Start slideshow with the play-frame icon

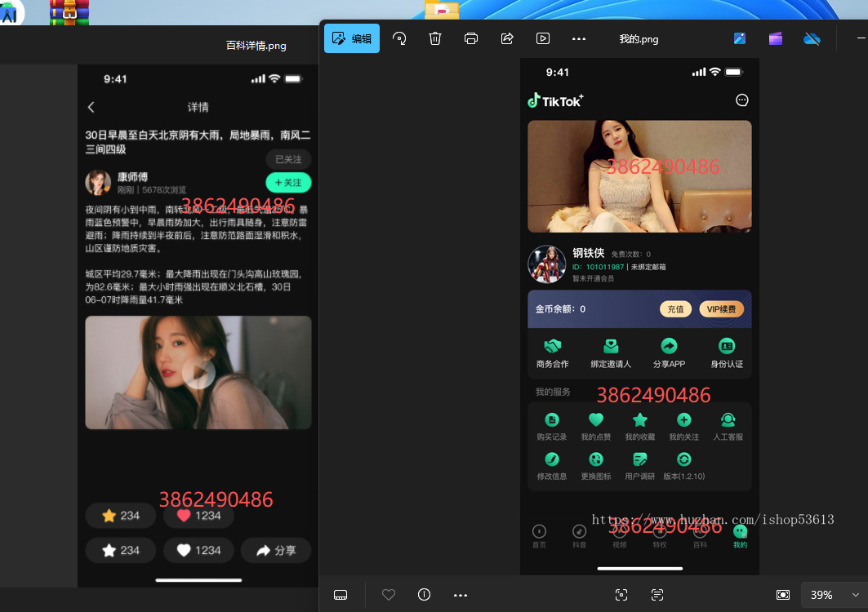coord(543,38)
